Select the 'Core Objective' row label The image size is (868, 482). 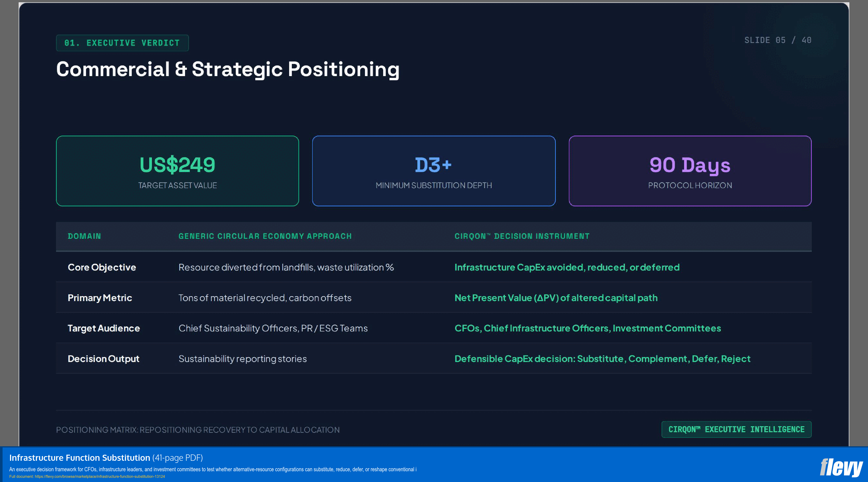click(x=102, y=267)
